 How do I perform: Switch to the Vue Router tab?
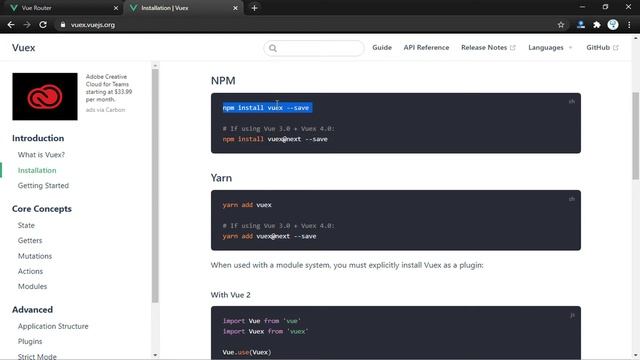61,8
